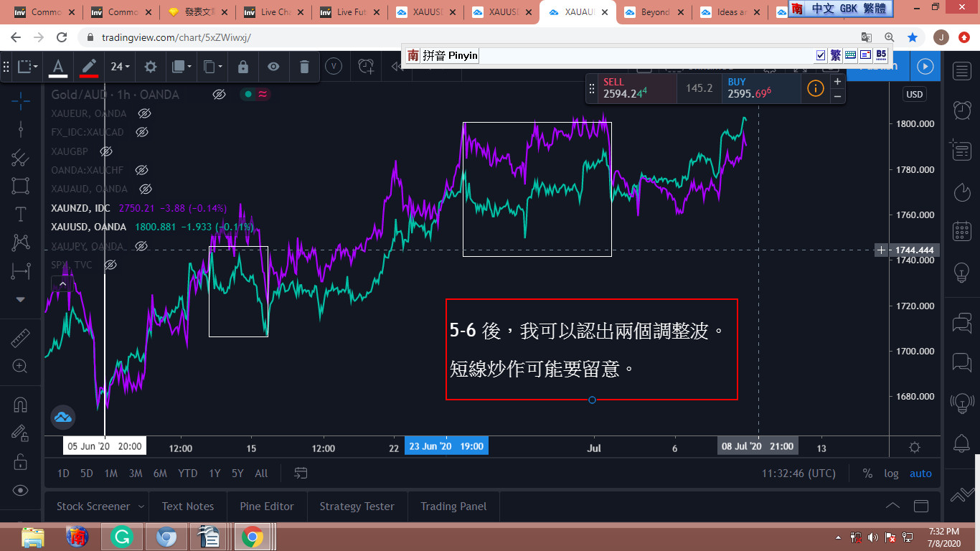Open Alerts alarm clock in right sidebar
Screen dimensions: 980x551
(962, 110)
